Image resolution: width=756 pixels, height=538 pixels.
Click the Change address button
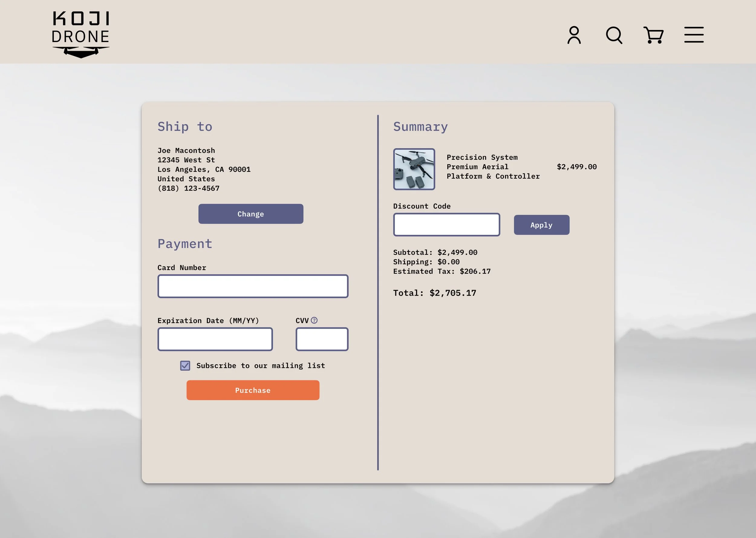point(251,214)
